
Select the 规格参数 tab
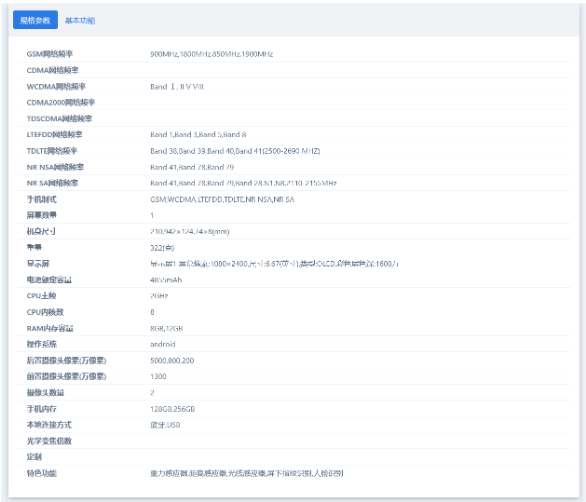[x=35, y=20]
